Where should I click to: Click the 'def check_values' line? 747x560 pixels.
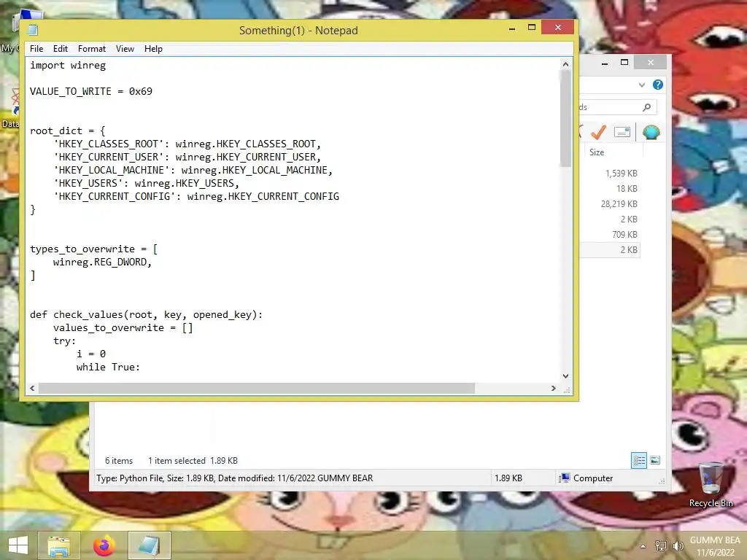(x=146, y=315)
